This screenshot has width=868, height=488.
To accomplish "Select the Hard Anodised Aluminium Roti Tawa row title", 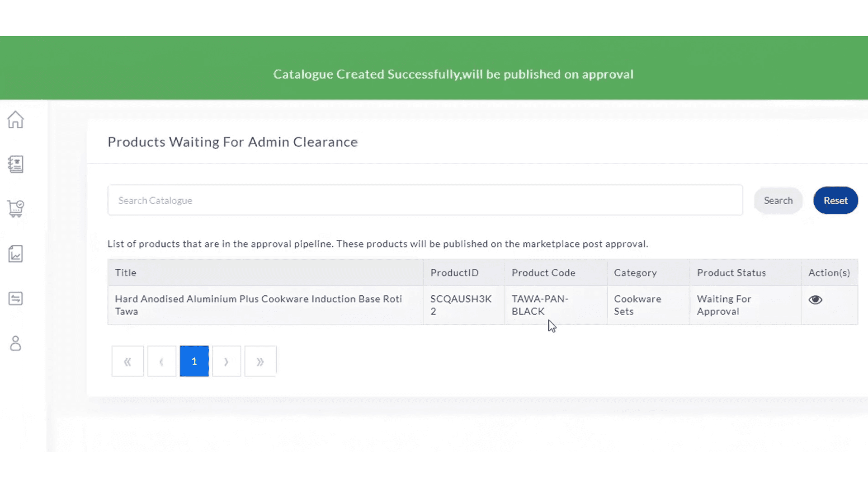I will 258,305.
